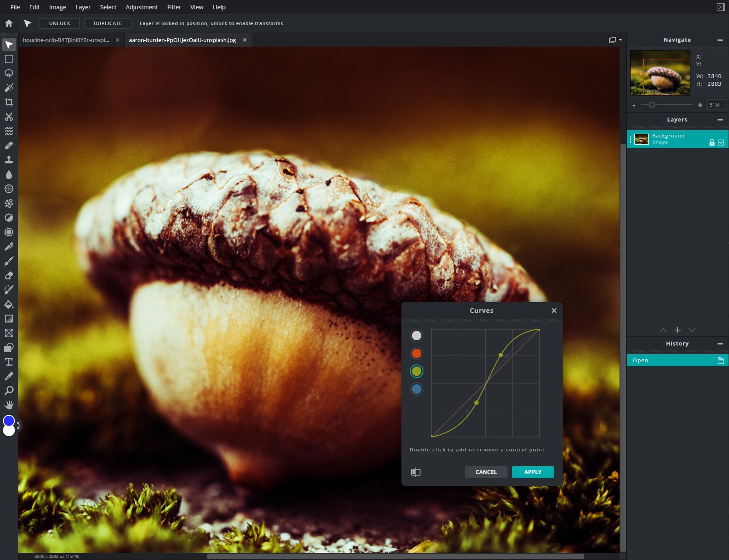Unlock the Background layer via its lock icon
This screenshot has height=560, width=729.
pyautogui.click(x=711, y=143)
